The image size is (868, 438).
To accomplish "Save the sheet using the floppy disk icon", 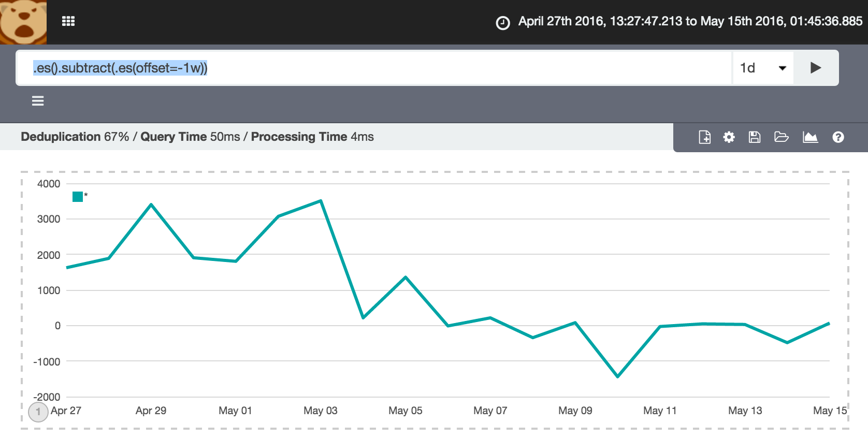I will pyautogui.click(x=755, y=137).
